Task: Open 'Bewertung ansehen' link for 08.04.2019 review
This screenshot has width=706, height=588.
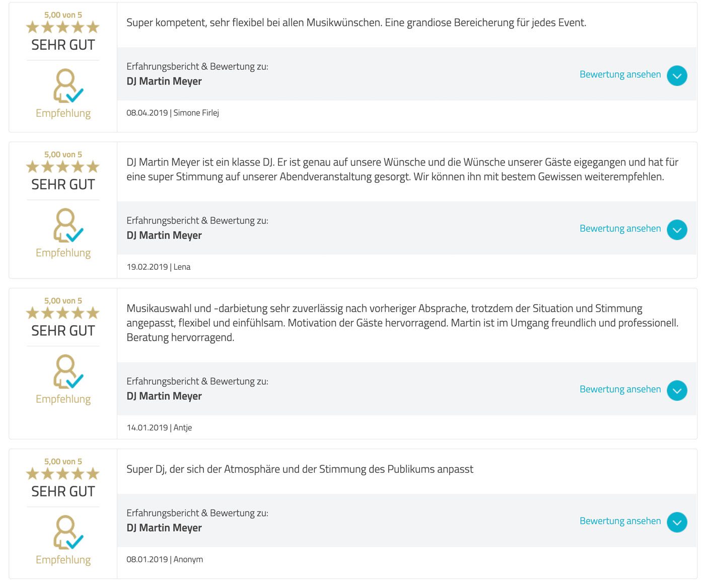Action: click(x=620, y=75)
